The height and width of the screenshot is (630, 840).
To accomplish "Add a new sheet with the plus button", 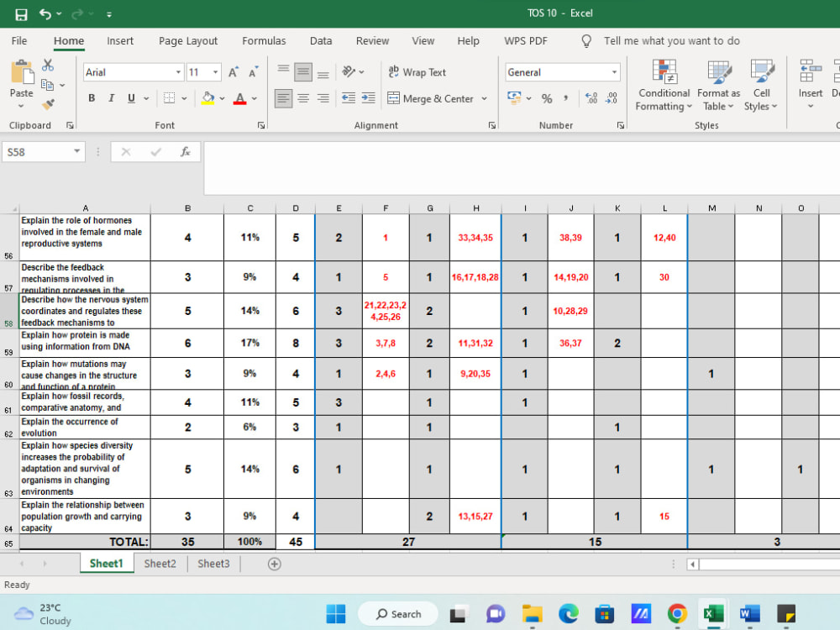I will [274, 564].
